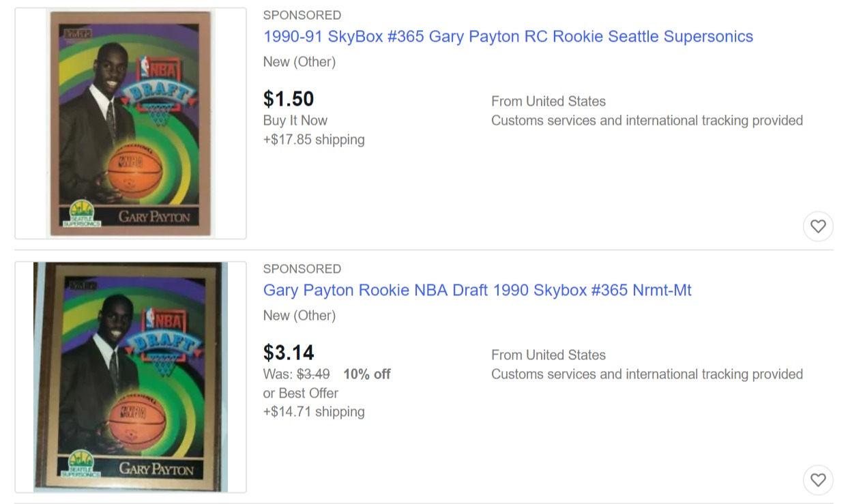Click the SPONSORED label above the Nrmt-Mt listing

click(302, 269)
